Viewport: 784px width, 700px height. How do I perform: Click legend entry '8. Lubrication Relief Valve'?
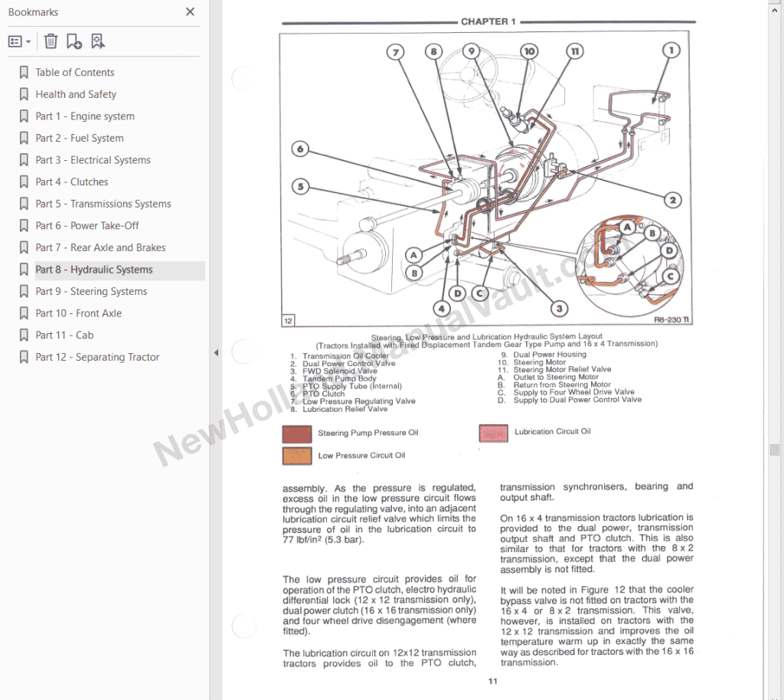[339, 409]
